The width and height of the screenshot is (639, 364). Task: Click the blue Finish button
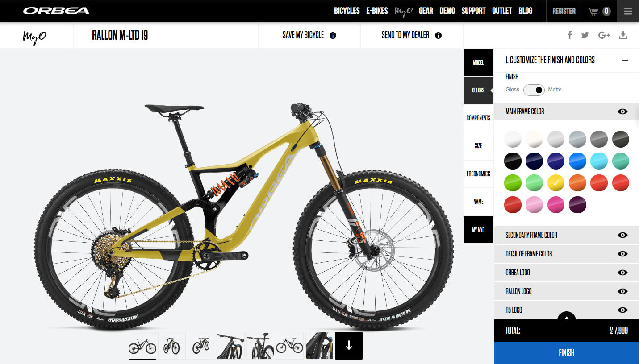pyautogui.click(x=567, y=353)
